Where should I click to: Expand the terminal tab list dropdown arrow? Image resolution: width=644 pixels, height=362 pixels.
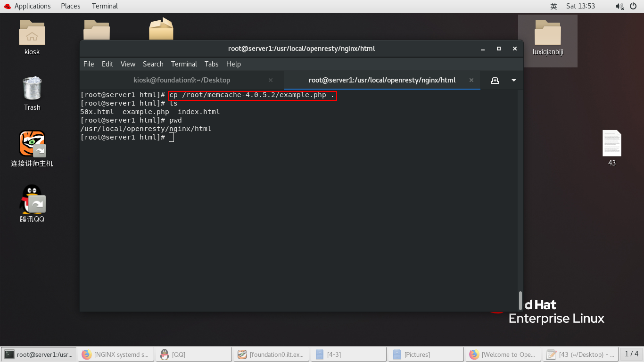514,80
